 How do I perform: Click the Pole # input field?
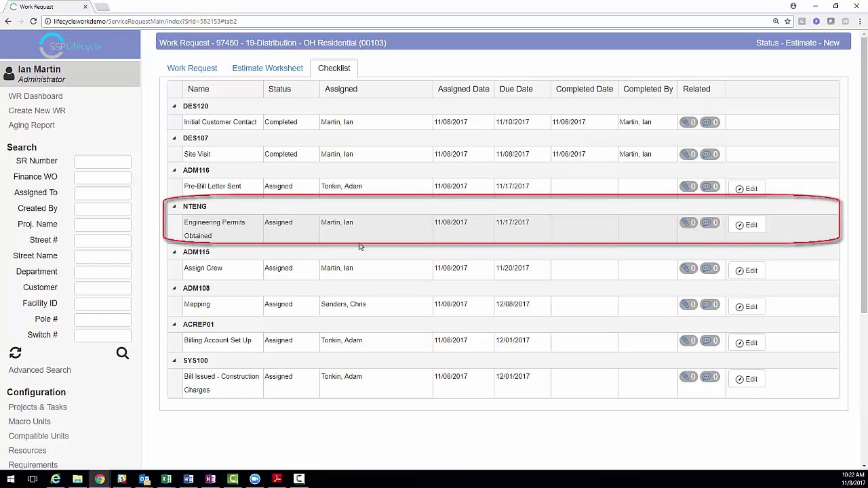point(102,319)
